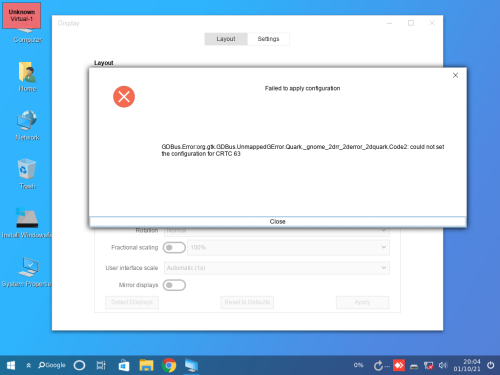Open the Rotation dropdown
The image size is (500, 375).
277,231
